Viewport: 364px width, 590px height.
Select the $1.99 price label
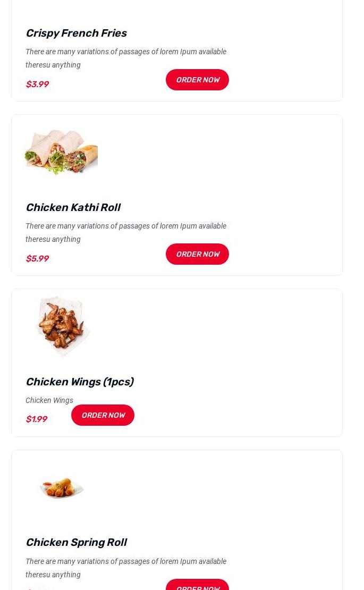pos(36,419)
